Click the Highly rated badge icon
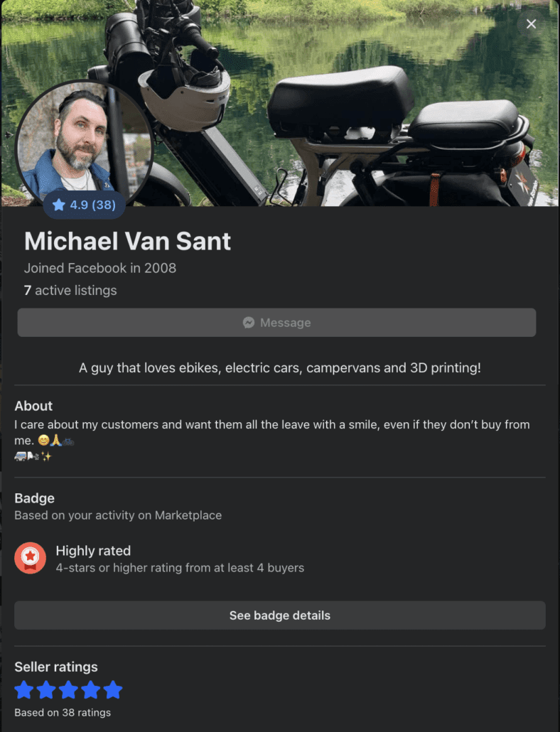 point(31,558)
